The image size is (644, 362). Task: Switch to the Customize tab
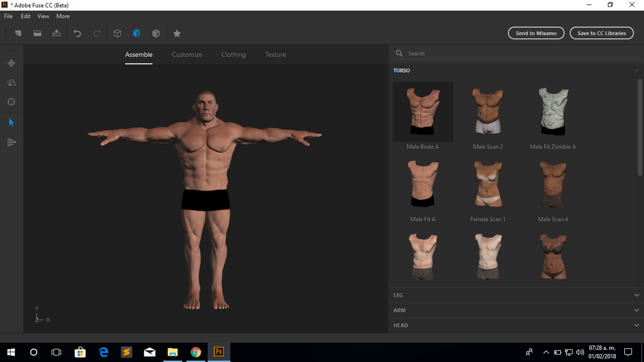coord(187,54)
